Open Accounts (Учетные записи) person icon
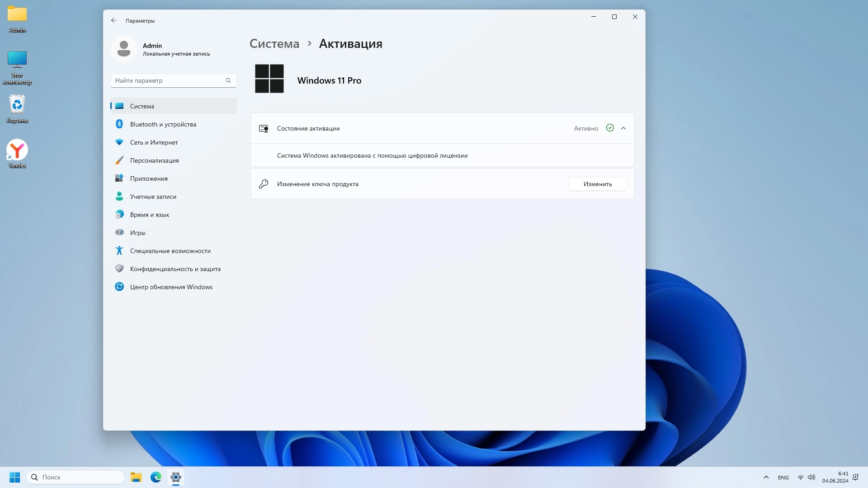The width and height of the screenshot is (868, 488). (119, 196)
